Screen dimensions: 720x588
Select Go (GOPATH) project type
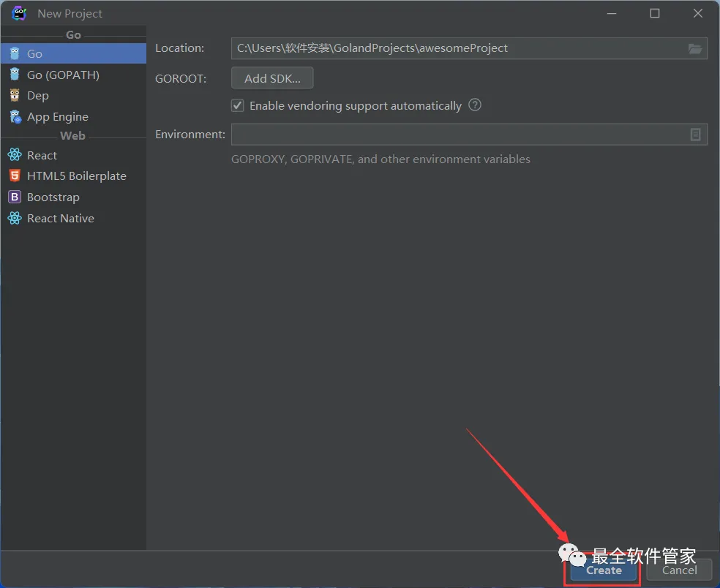click(73, 75)
